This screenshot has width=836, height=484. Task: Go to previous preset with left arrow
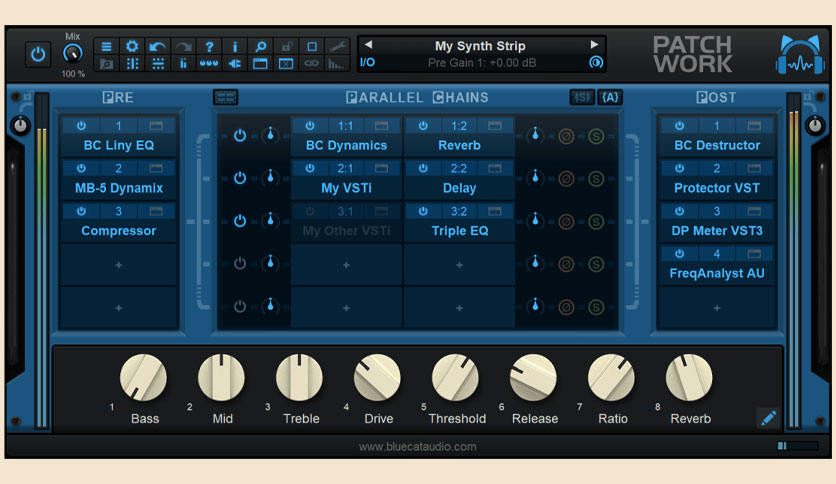click(368, 45)
